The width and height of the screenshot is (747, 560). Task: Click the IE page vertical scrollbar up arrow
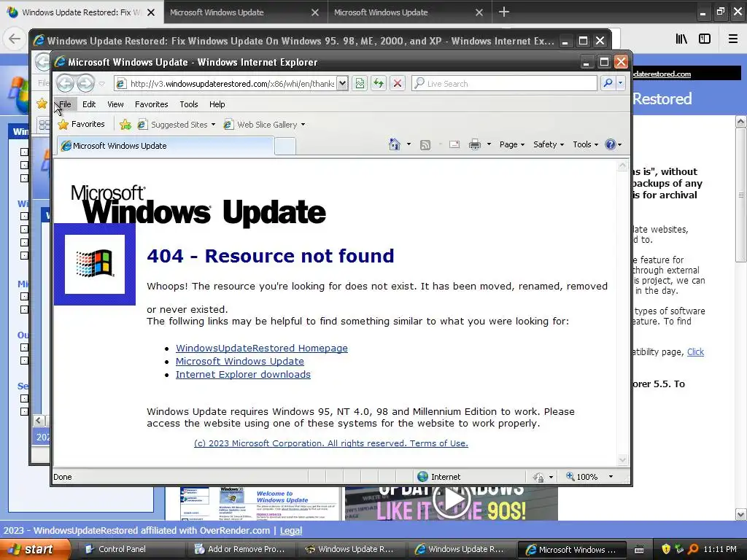pos(622,166)
